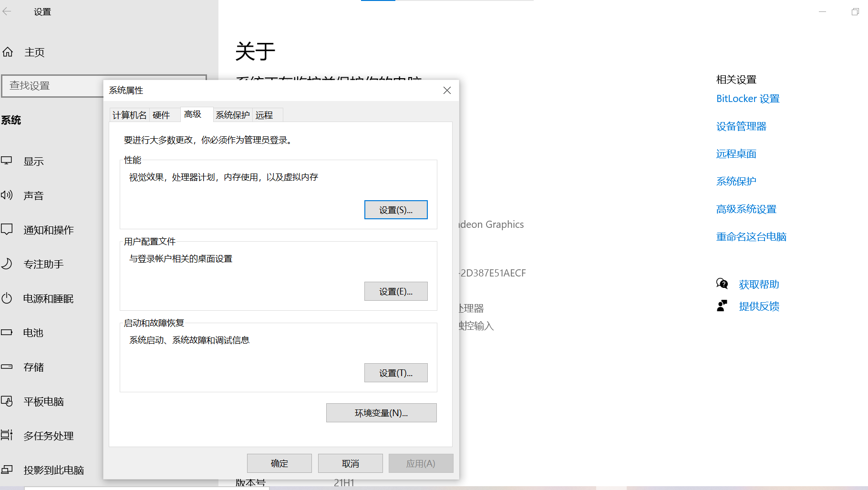The image size is (868, 490).
Task: Click the 提供反馈 feedback icon
Action: point(722,306)
